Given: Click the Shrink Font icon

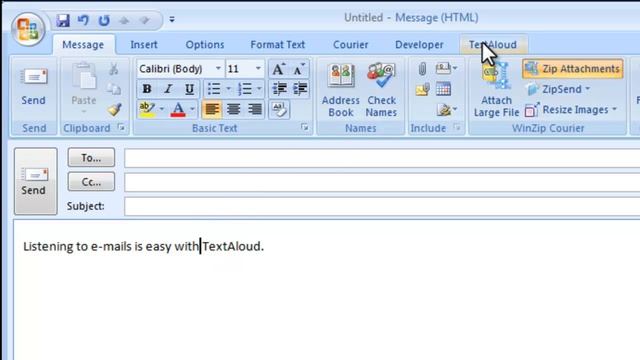Looking at the screenshot, I should [x=299, y=69].
